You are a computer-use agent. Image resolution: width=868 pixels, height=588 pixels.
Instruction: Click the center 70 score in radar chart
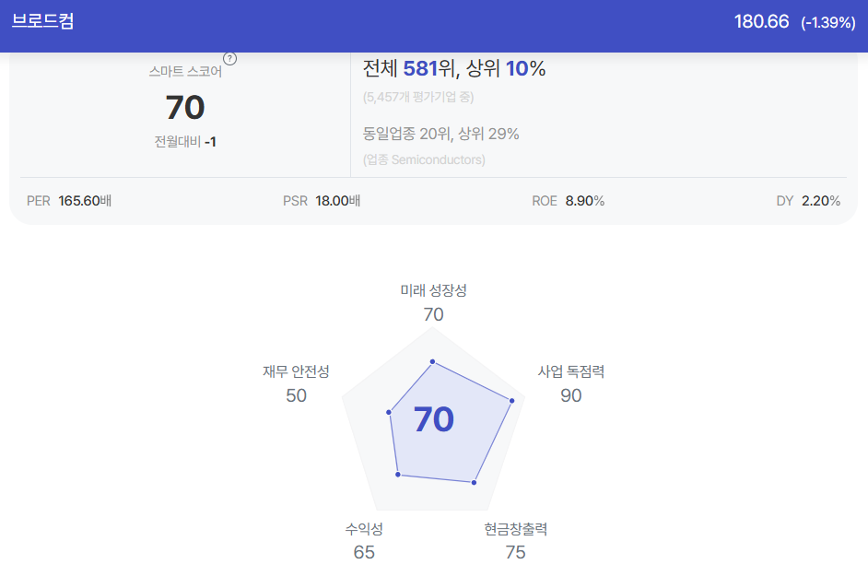tap(434, 419)
